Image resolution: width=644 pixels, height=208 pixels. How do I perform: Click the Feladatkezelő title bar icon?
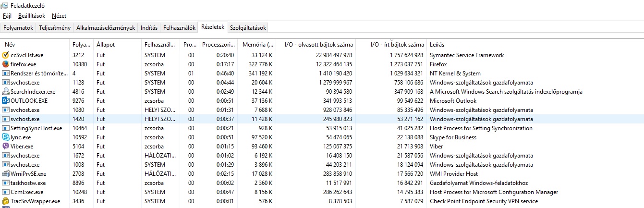(5, 5)
